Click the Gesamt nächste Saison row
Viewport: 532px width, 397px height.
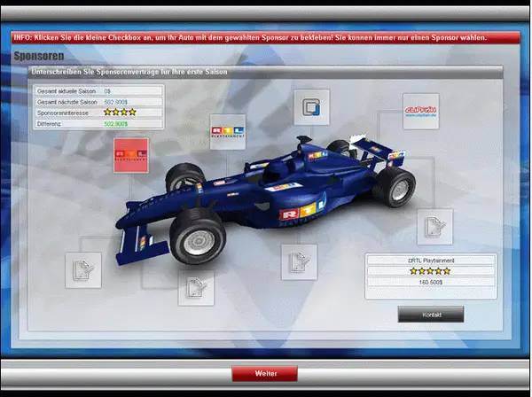click(x=98, y=102)
